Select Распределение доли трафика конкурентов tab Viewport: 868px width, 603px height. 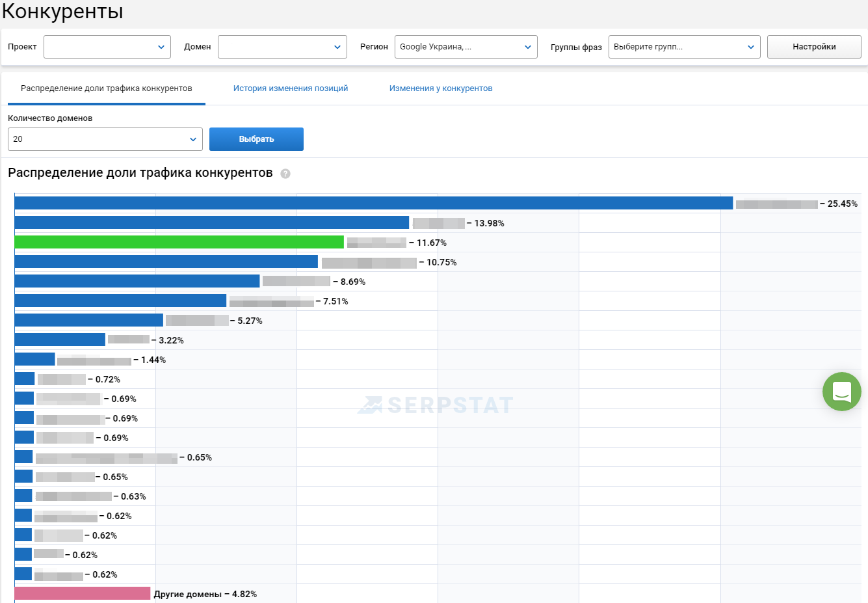(x=107, y=88)
